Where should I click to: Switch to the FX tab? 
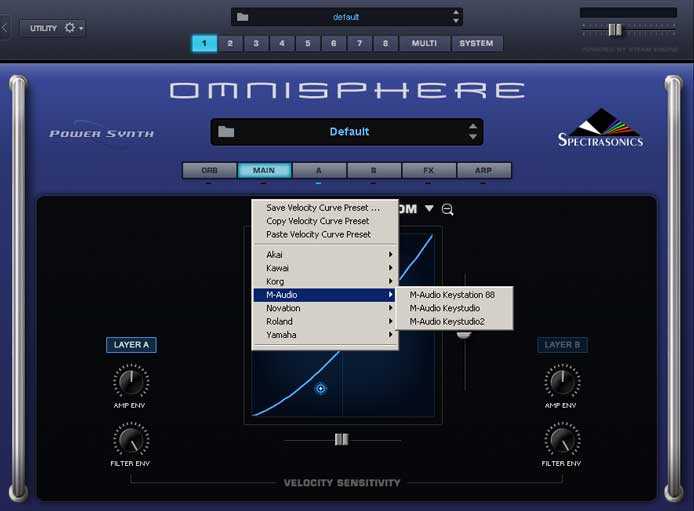click(x=429, y=170)
